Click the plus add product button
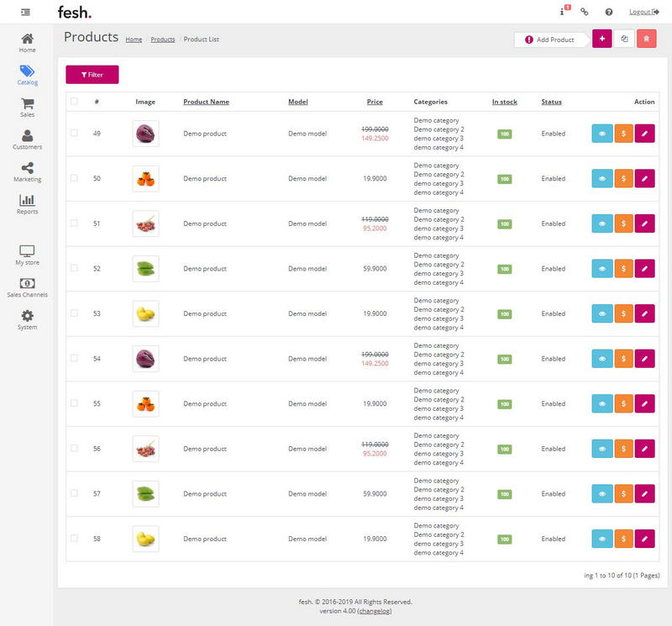672x626 pixels. (x=601, y=39)
